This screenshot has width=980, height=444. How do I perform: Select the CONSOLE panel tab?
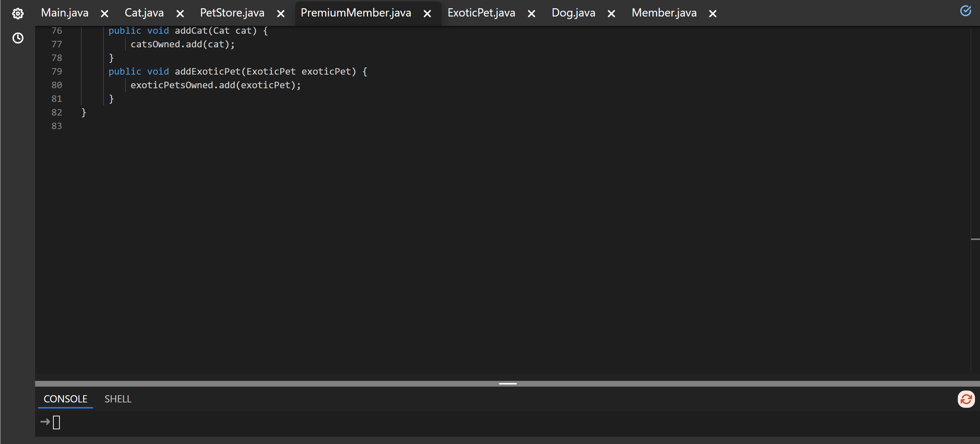(x=66, y=399)
